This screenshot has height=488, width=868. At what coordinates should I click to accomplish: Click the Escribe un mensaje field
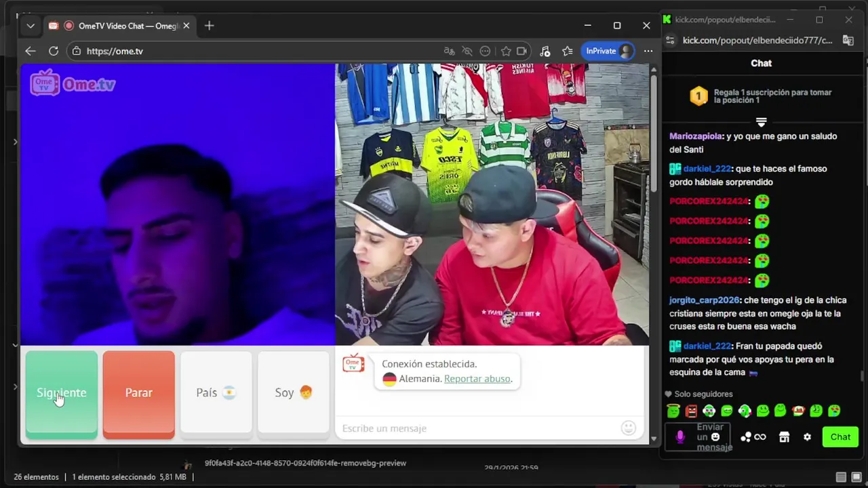478,428
